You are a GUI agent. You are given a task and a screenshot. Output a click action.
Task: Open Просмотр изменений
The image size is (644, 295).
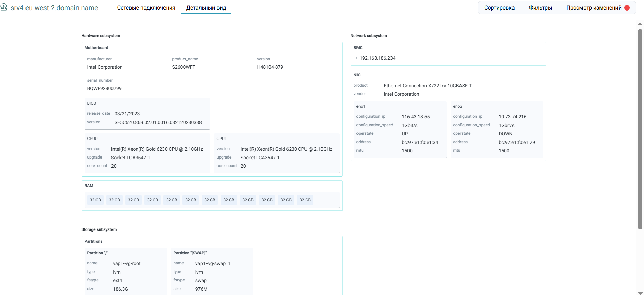coord(594,8)
